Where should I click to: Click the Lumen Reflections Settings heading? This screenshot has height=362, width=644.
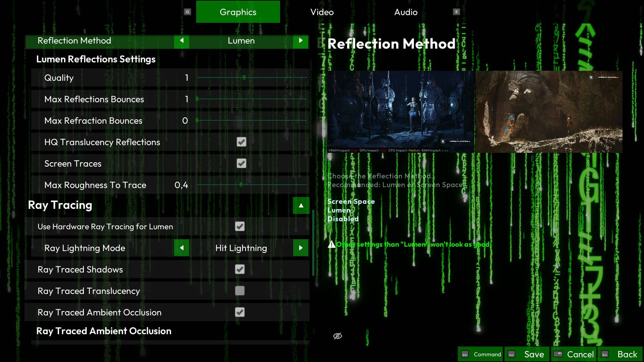click(96, 59)
